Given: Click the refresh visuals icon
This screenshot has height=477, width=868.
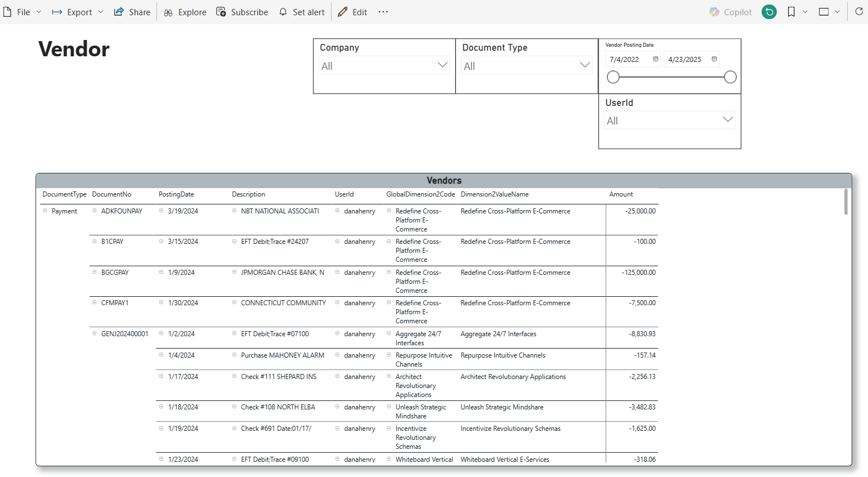Looking at the screenshot, I should pos(858,12).
